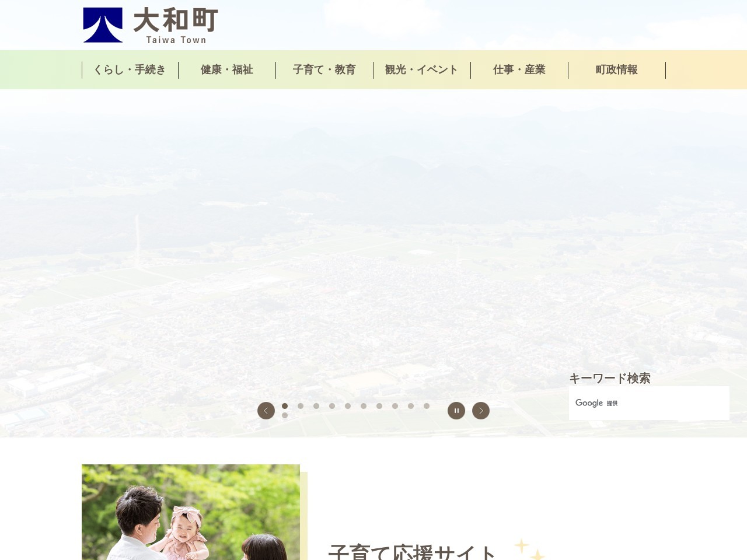Image resolution: width=747 pixels, height=560 pixels.
Task: Pause the hero slideshow
Action: (456, 410)
